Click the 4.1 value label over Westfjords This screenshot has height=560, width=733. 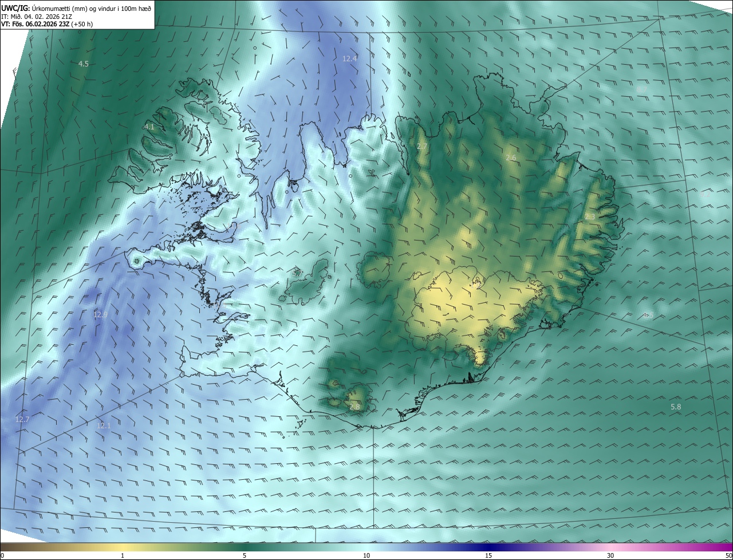pos(149,127)
